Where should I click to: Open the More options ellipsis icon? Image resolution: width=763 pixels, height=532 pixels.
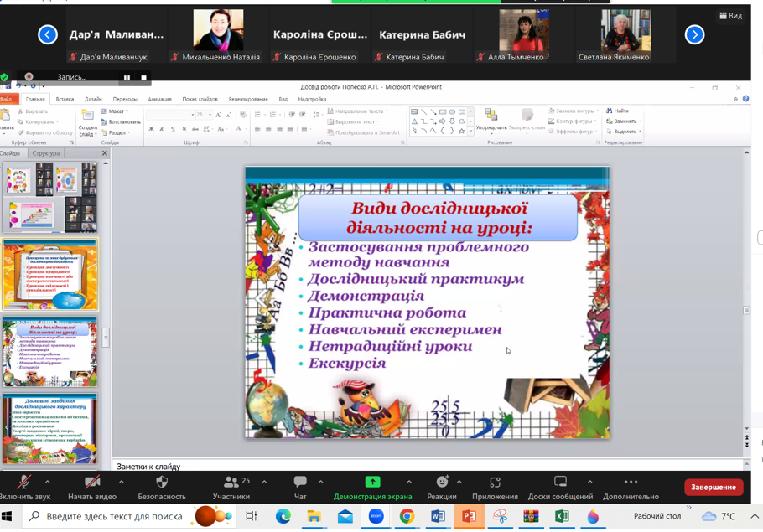(x=631, y=482)
